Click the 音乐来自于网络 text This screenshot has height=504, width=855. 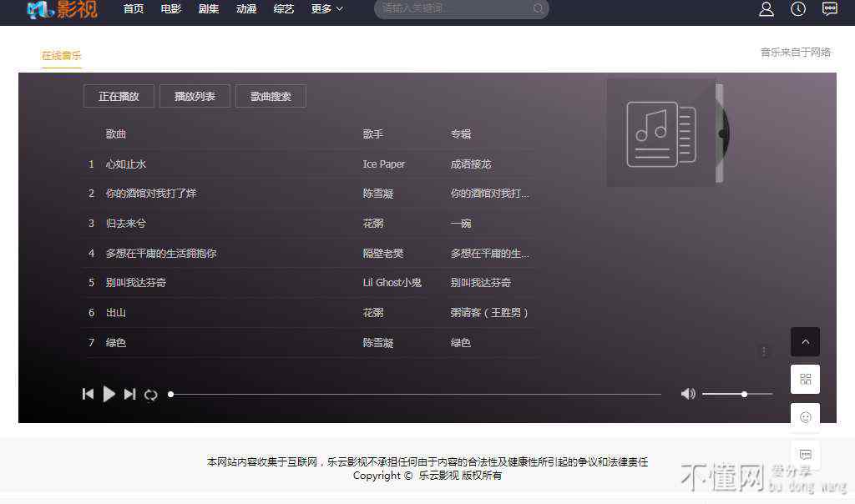(796, 53)
